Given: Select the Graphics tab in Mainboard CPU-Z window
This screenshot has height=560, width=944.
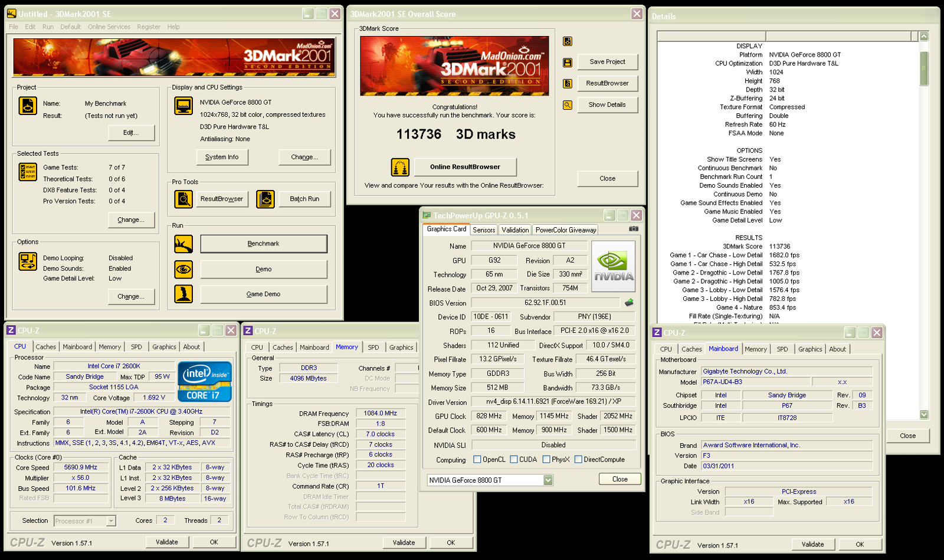Looking at the screenshot, I should tap(810, 349).
